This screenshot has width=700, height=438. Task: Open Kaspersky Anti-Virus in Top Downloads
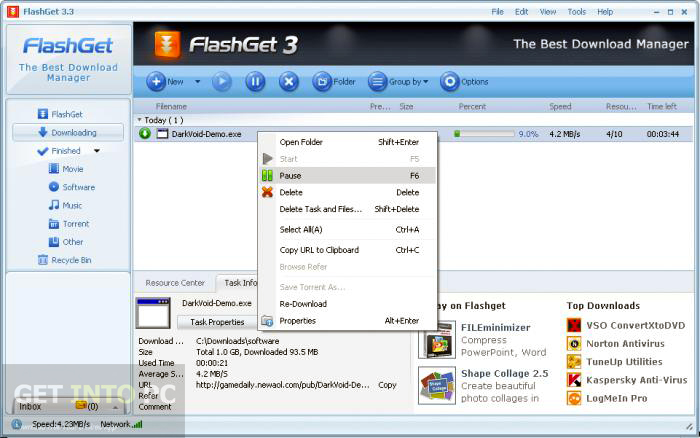[637, 380]
